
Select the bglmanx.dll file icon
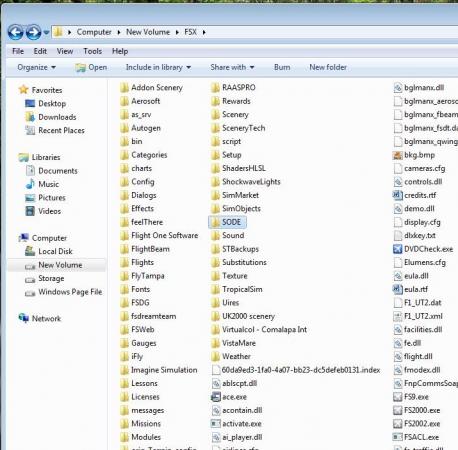coord(398,88)
